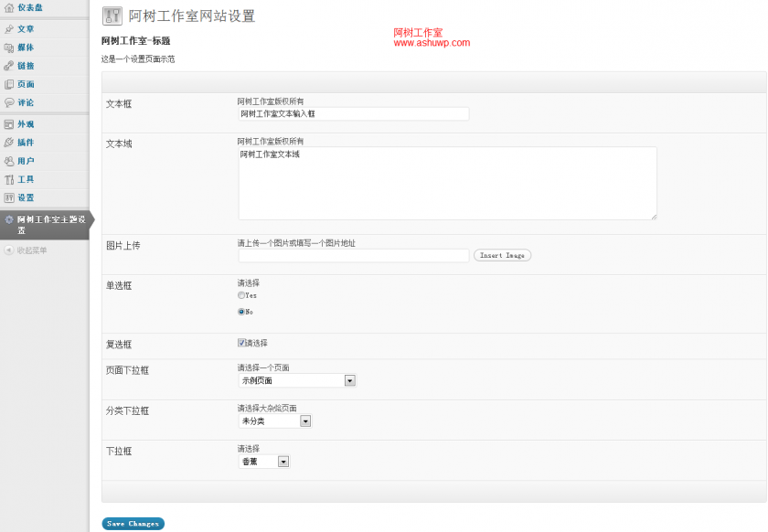This screenshot has width=768, height=532.
Task: Select the Yes radio button
Action: point(241,295)
